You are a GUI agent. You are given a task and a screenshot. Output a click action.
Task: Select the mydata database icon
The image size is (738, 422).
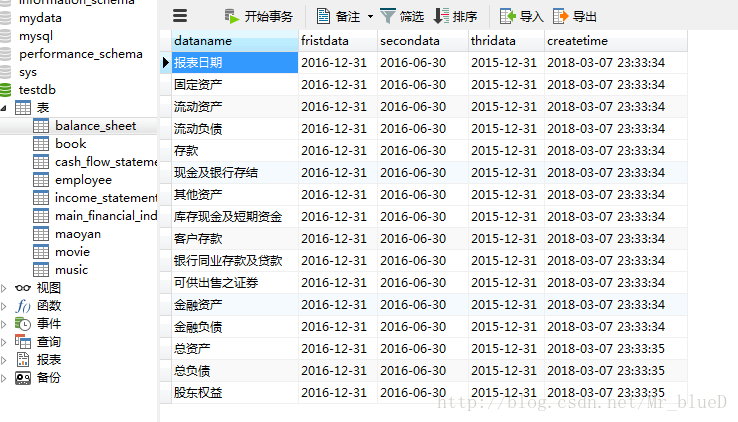pyautogui.click(x=5, y=18)
